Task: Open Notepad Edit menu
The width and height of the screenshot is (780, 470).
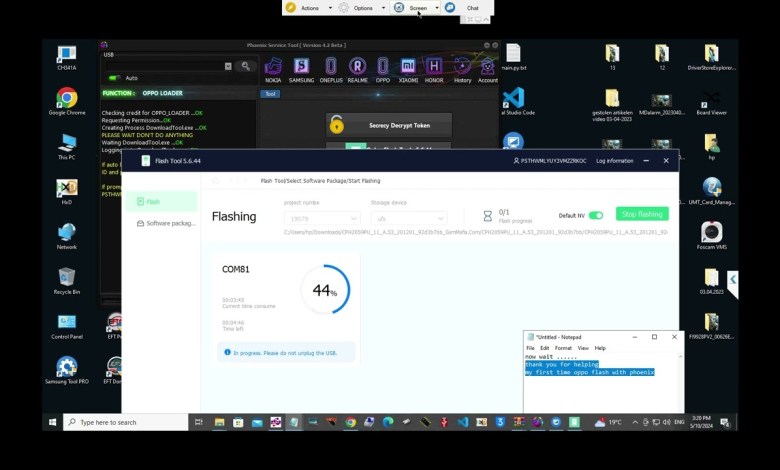Action: pyautogui.click(x=545, y=348)
